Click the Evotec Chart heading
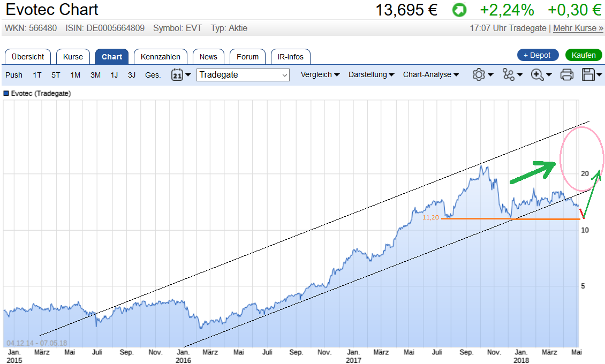 [x=52, y=10]
